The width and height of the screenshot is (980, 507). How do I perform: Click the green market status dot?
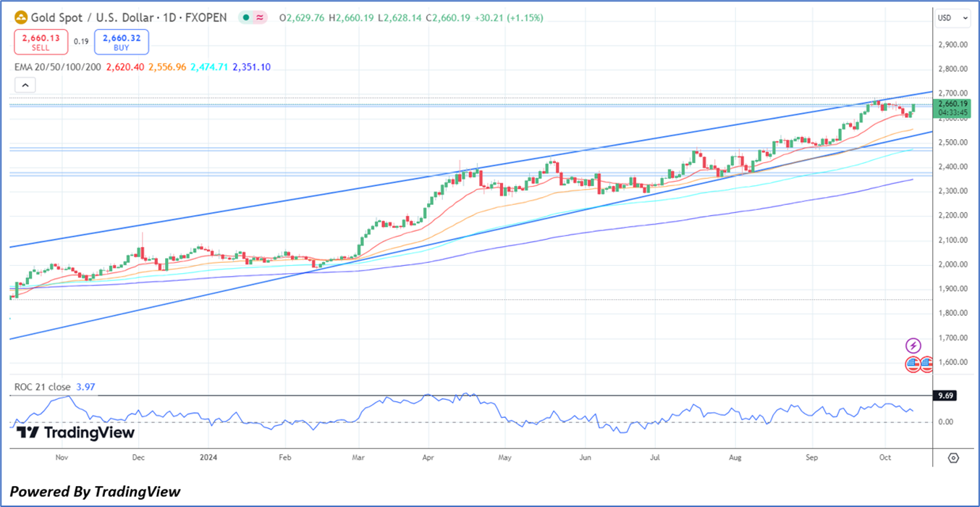(x=246, y=17)
